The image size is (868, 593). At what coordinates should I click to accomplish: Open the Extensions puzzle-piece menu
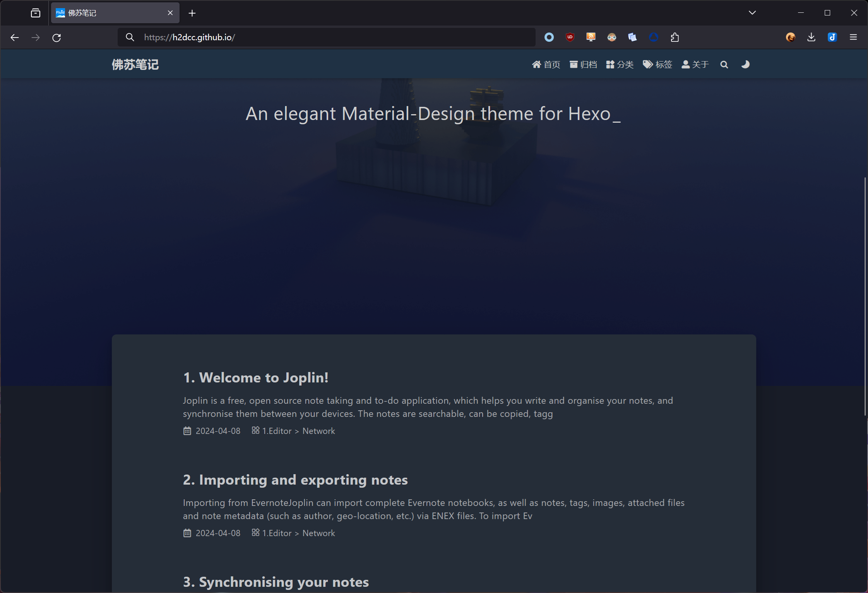point(675,37)
